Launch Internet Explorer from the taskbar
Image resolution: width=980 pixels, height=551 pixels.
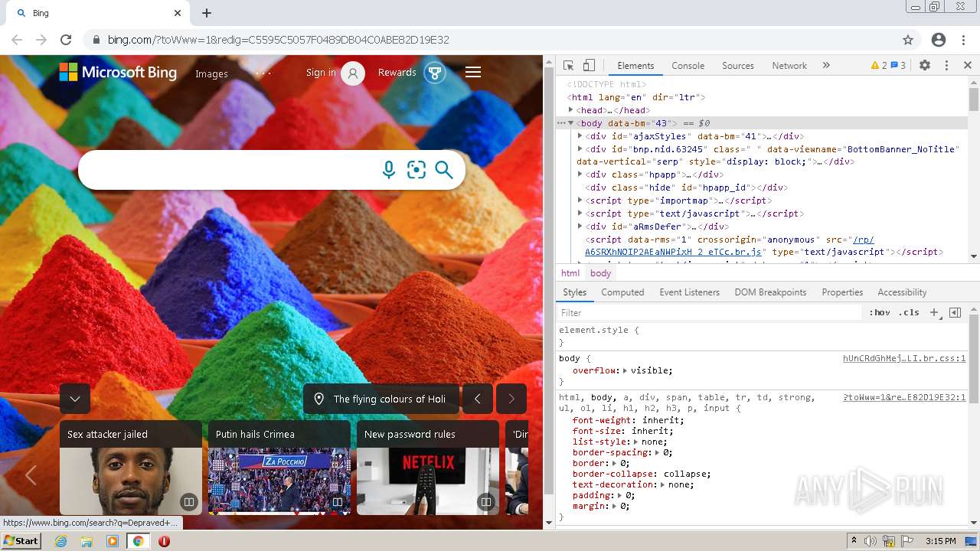pyautogui.click(x=61, y=541)
